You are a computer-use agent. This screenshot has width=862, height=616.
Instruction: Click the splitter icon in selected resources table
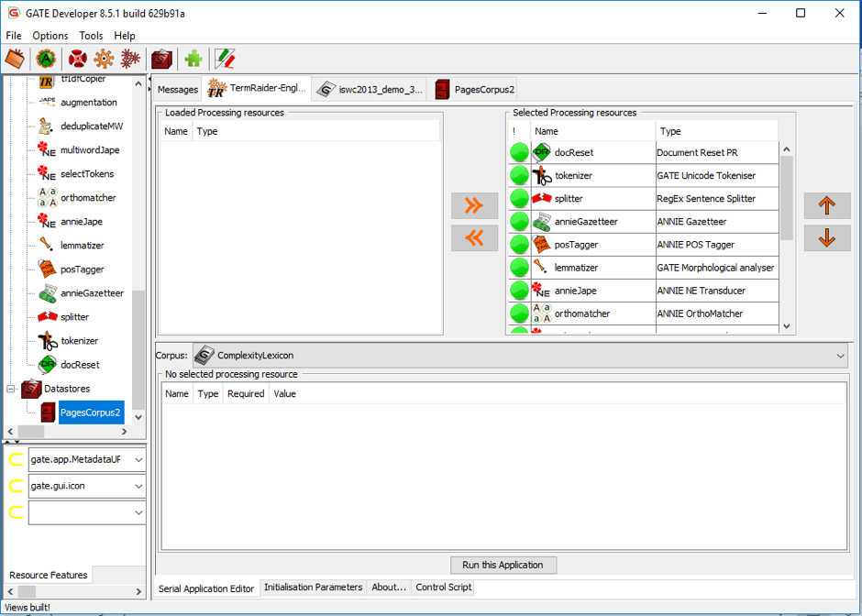point(541,198)
